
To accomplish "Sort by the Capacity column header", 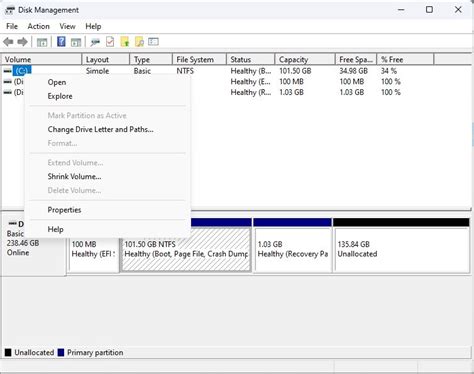I will (x=305, y=60).
